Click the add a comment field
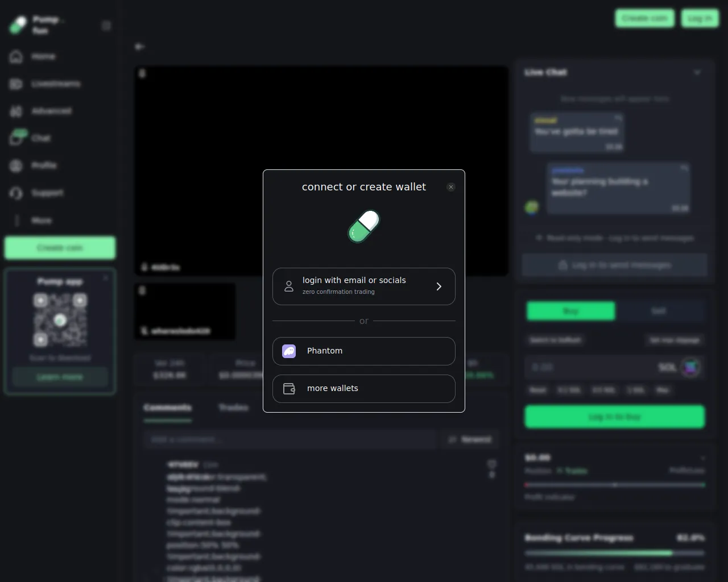 point(289,439)
